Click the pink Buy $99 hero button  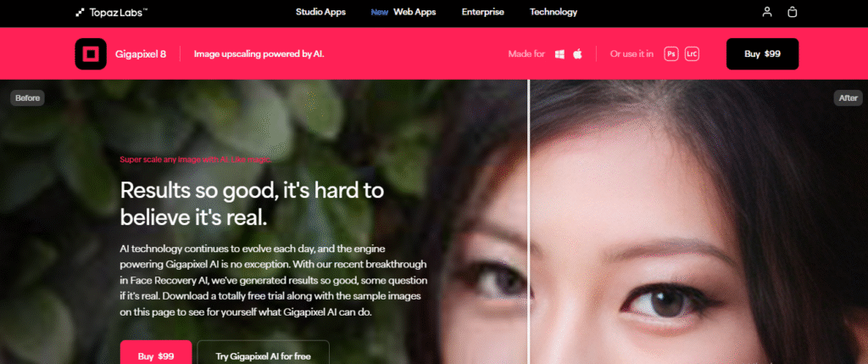[156, 352]
